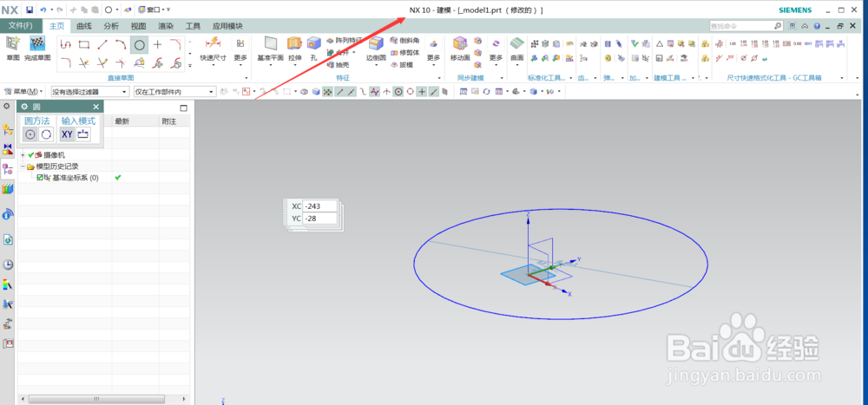Switch to the 渲染 ribbon tab
Viewport: 868px width, 405px height.
pos(166,26)
